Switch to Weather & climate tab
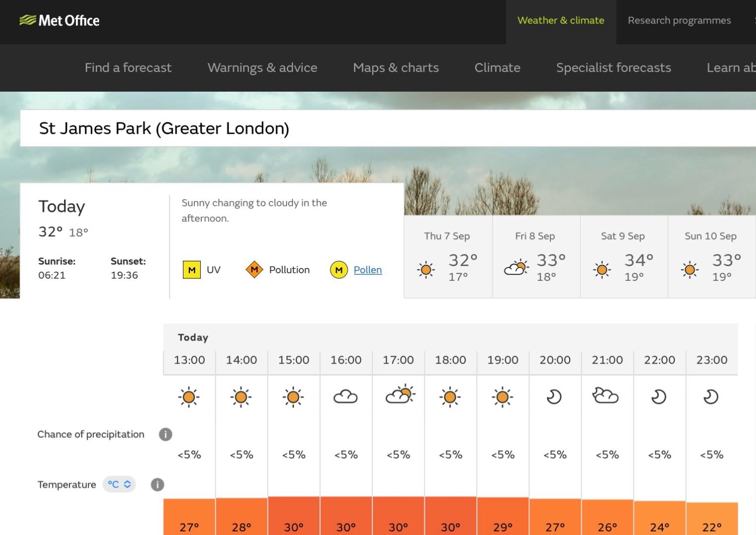The height and width of the screenshot is (535, 756). 561,21
